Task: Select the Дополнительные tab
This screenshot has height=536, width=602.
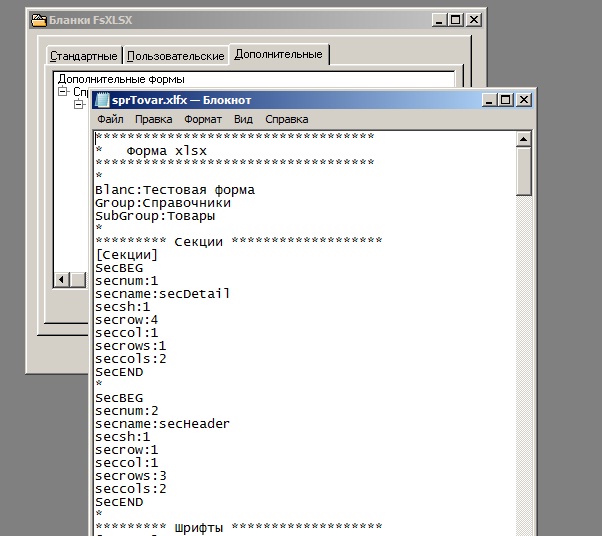Action: (x=279, y=54)
